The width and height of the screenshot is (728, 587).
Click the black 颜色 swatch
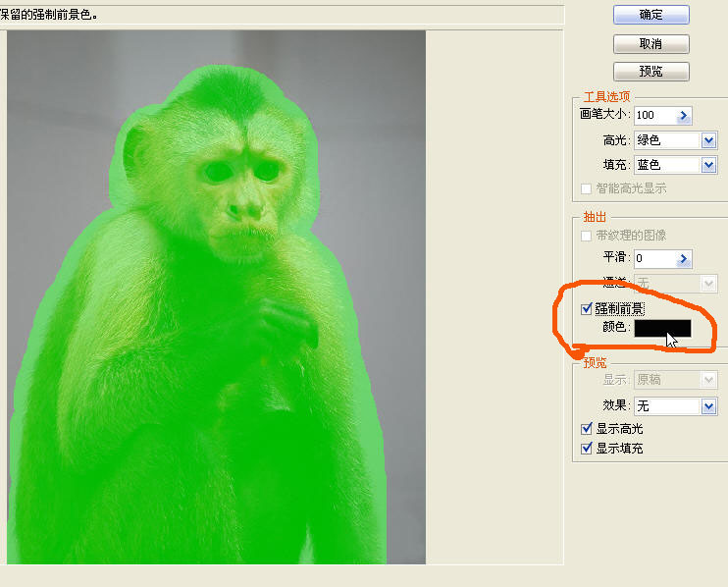tap(662, 328)
